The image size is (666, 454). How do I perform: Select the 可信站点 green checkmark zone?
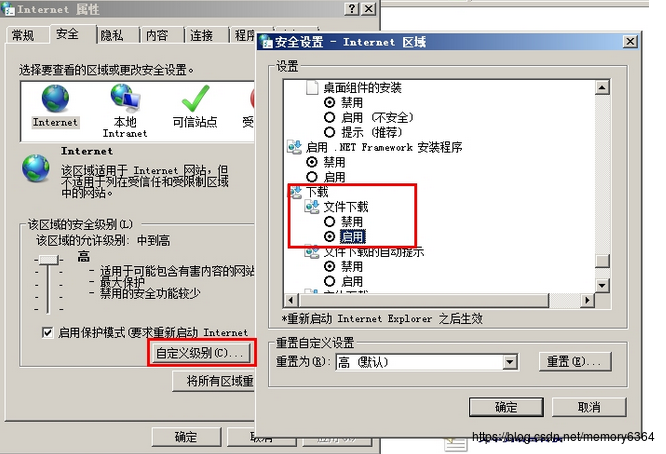tap(195, 99)
